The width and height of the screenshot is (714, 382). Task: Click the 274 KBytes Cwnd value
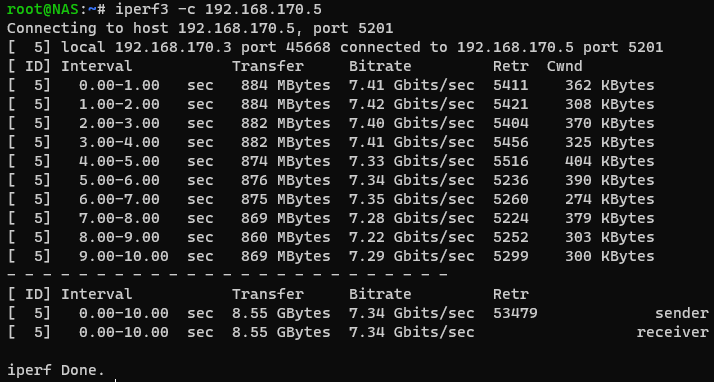coord(610,199)
